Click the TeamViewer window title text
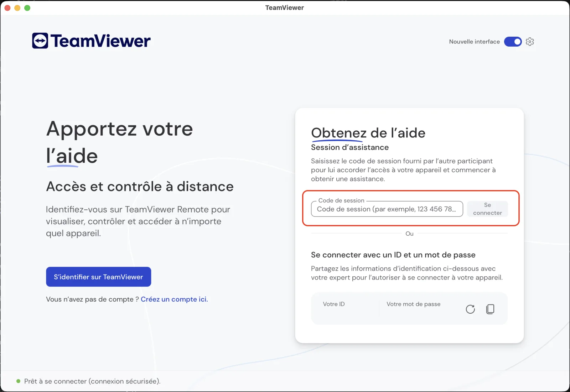Screen dimensions: 570x392 click(285, 8)
